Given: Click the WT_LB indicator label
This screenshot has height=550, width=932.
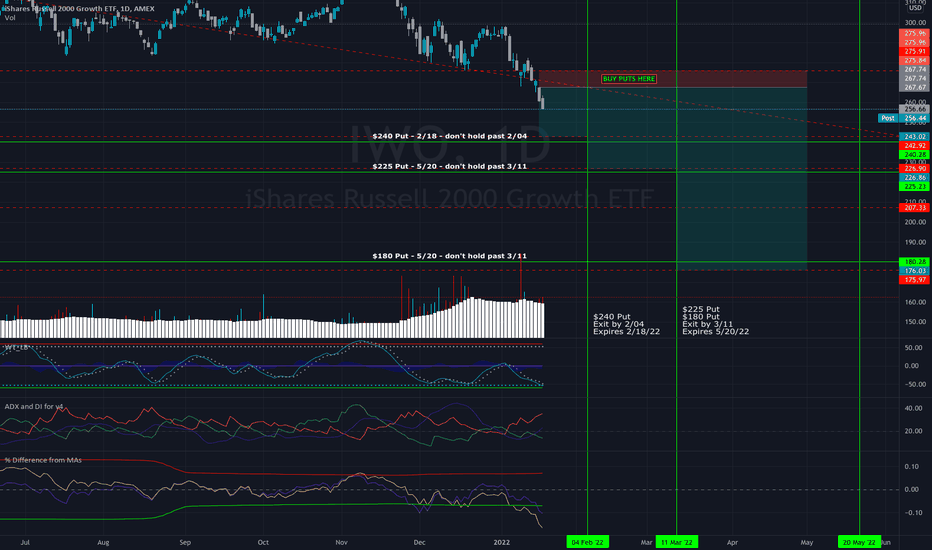Looking at the screenshot, I should (16, 347).
